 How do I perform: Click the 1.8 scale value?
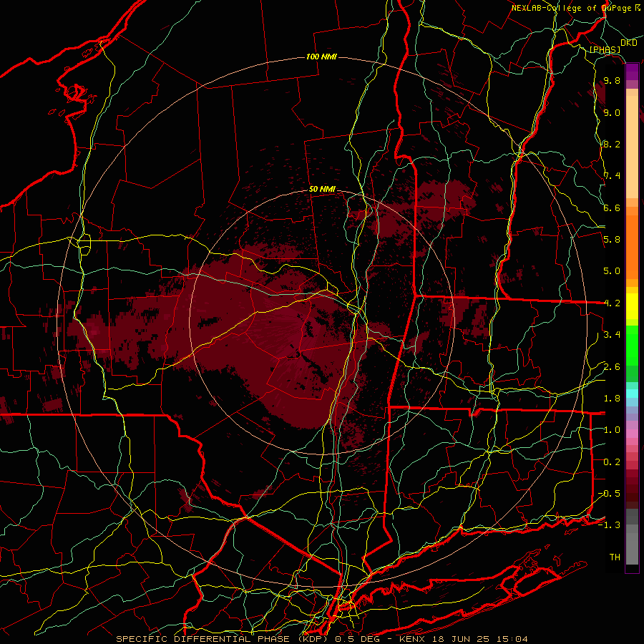(x=612, y=399)
